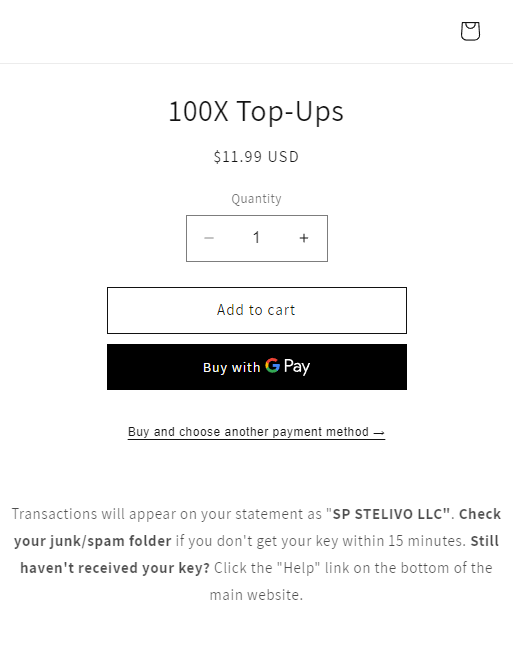Click the 'main website.' text
Image resolution: width=513 pixels, height=658 pixels.
(256, 595)
